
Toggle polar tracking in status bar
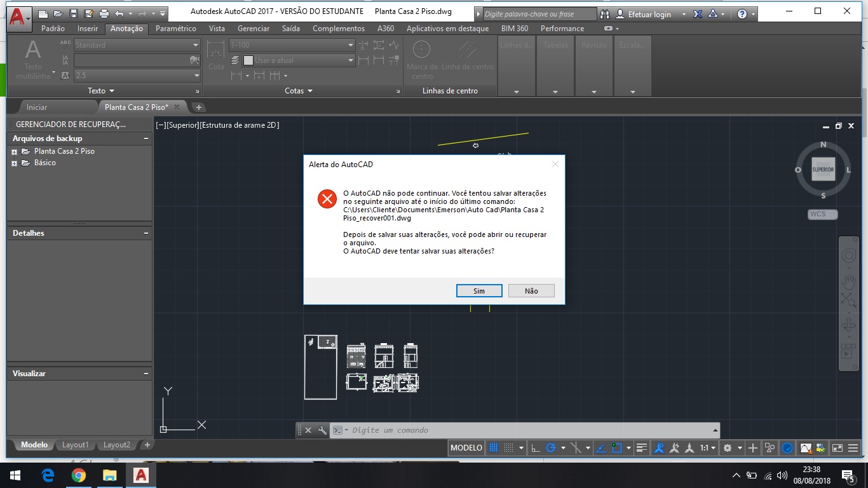click(x=551, y=448)
